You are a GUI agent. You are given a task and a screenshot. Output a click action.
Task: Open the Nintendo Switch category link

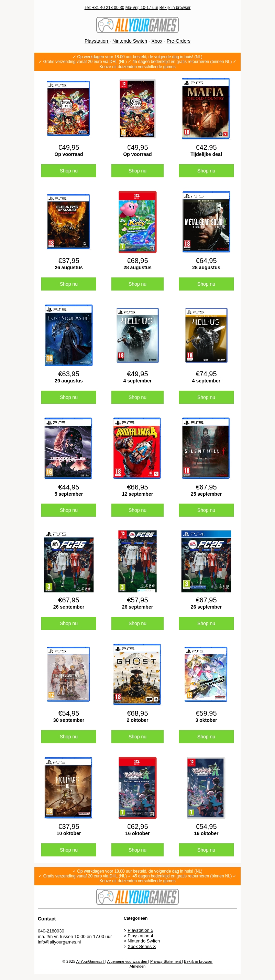130,41
